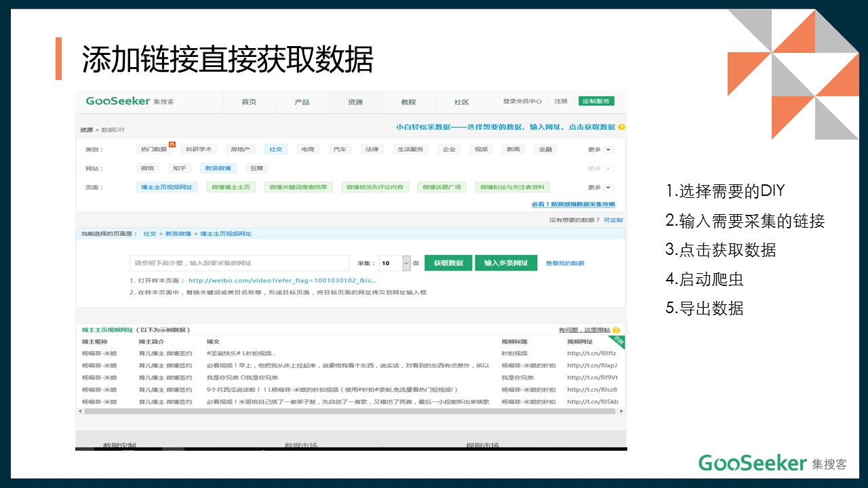Select the 房地产 category tag
This screenshot has height=488, width=868.
coord(241,149)
